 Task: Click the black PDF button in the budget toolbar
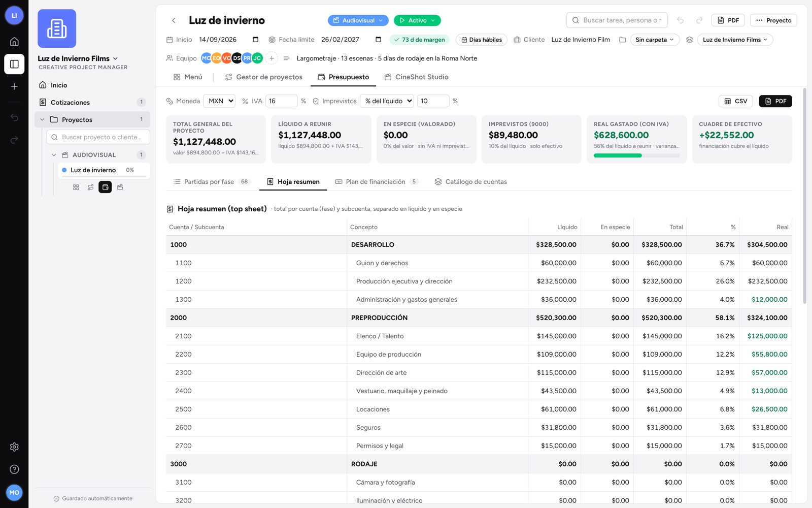coord(775,101)
